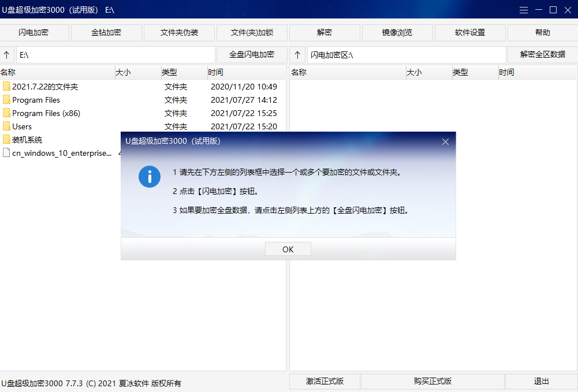Click the 退出 button

coord(542,381)
